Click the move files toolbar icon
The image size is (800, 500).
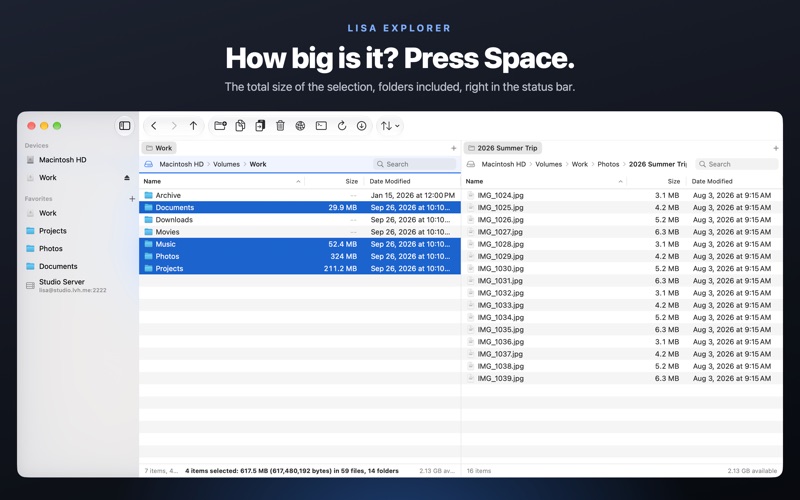coord(260,126)
